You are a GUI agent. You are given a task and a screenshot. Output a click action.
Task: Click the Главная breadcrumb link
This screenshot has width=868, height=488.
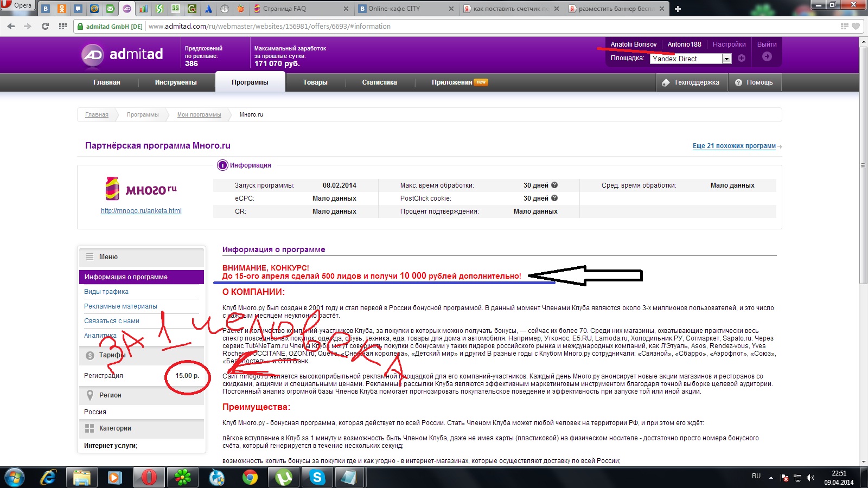coord(97,115)
